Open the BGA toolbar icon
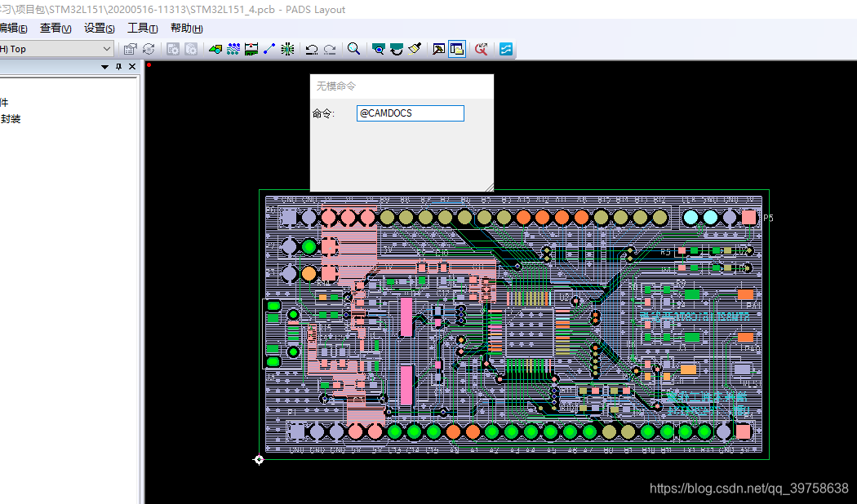 (x=287, y=49)
